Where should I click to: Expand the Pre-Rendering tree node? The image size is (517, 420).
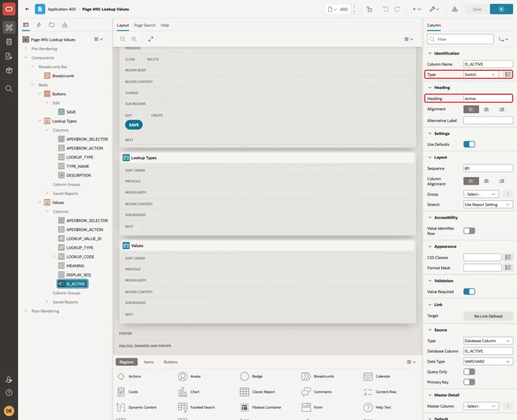tap(25, 48)
